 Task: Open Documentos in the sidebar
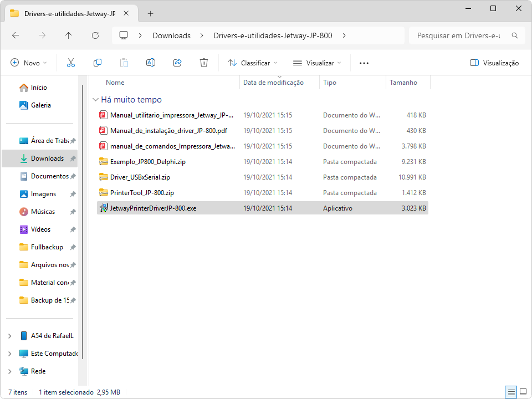point(44,176)
